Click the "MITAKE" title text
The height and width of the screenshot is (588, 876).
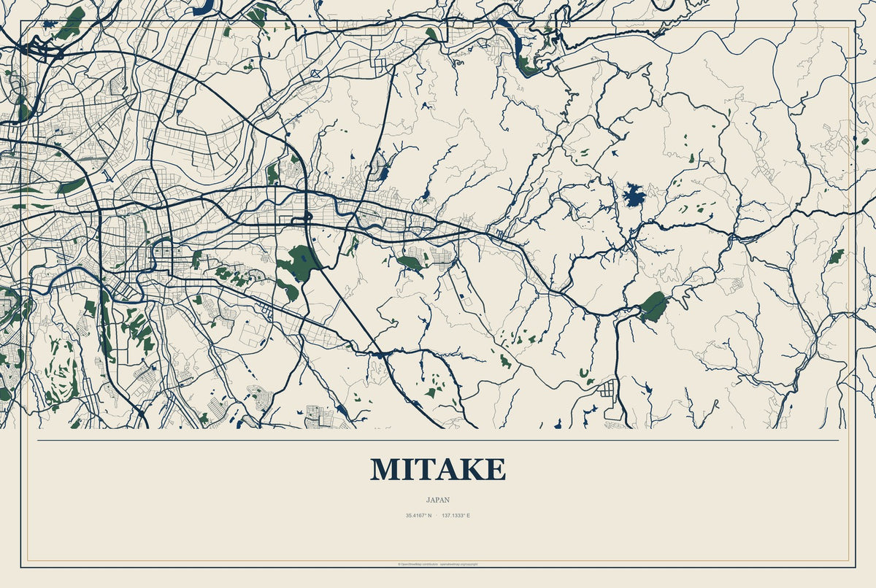[x=438, y=469]
